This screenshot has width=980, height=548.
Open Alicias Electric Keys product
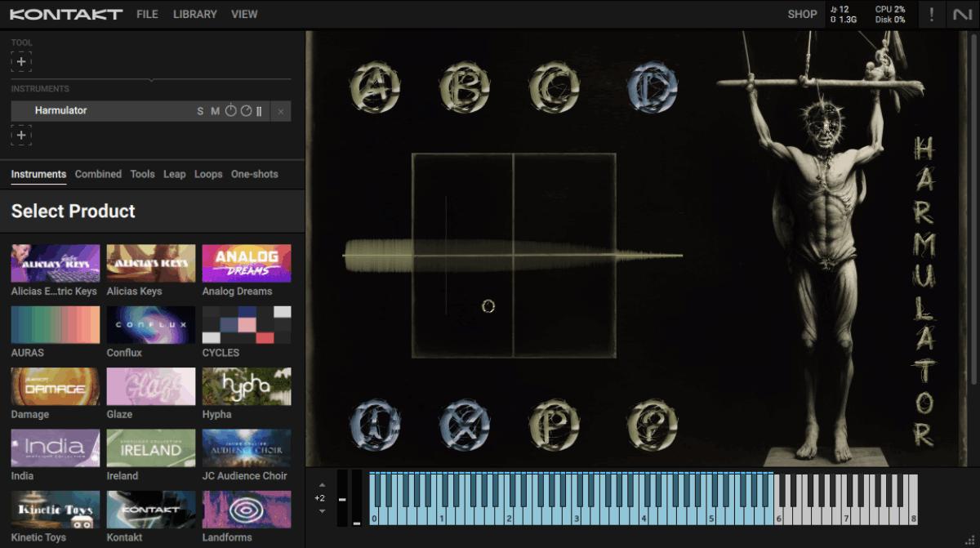pyautogui.click(x=56, y=263)
